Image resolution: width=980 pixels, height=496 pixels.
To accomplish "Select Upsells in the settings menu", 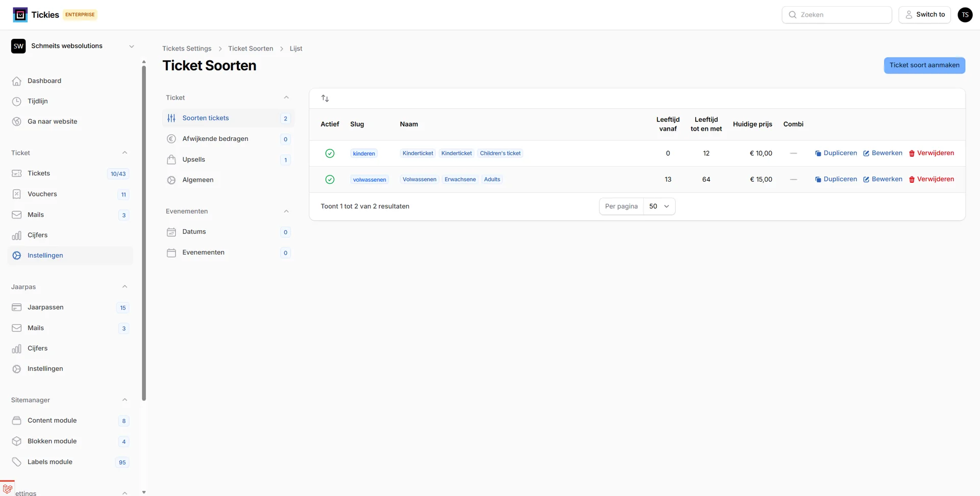I will pyautogui.click(x=193, y=160).
